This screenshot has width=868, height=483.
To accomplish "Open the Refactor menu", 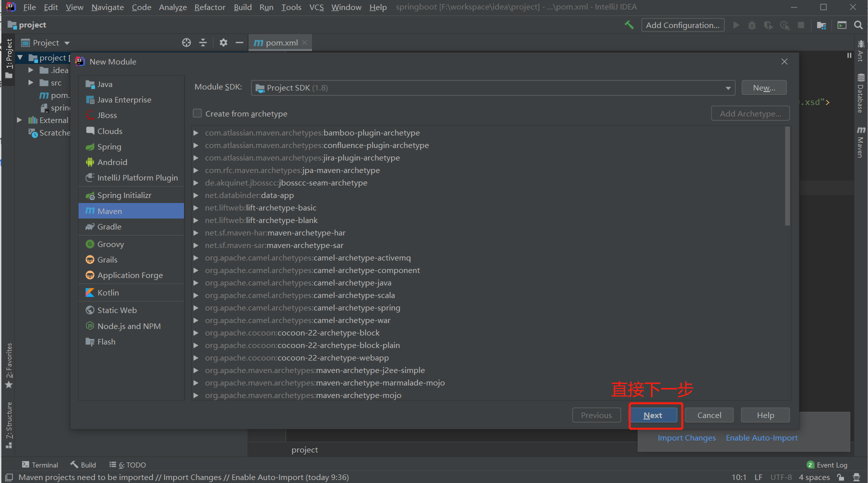I will [209, 7].
